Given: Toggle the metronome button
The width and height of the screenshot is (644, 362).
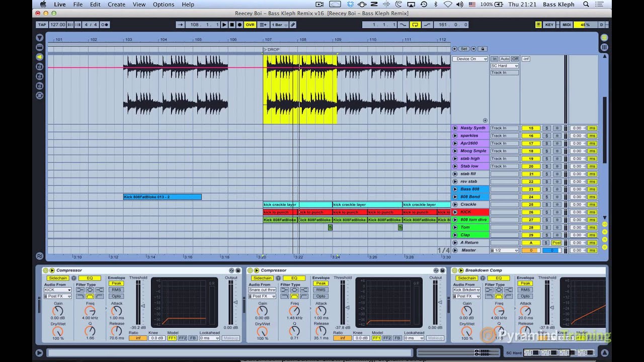Looking at the screenshot, I should tap(105, 25).
